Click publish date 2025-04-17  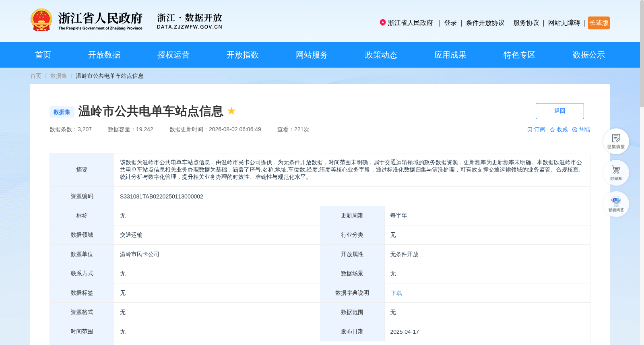405,332
